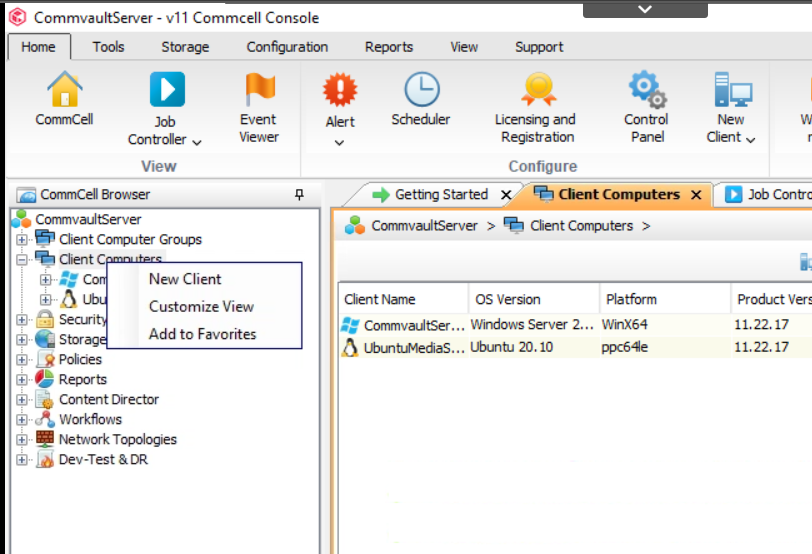The height and width of the screenshot is (554, 812).
Task: Expand the Storage tree node
Action: (22, 340)
